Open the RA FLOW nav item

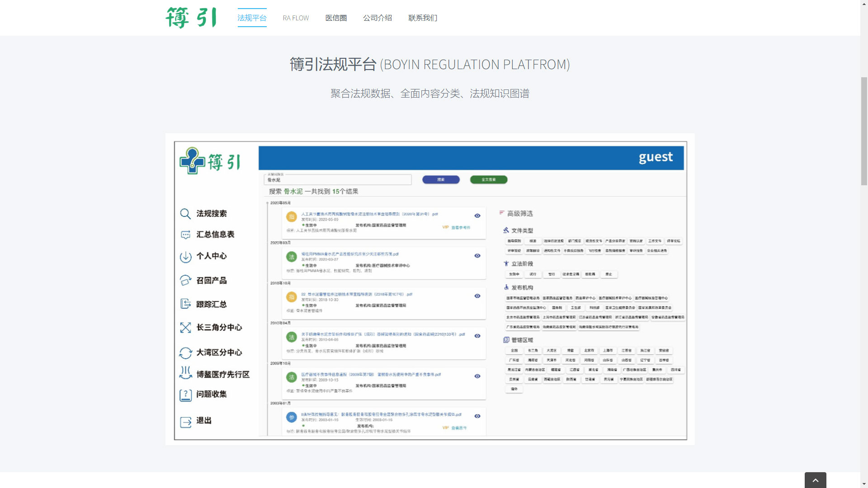296,18
